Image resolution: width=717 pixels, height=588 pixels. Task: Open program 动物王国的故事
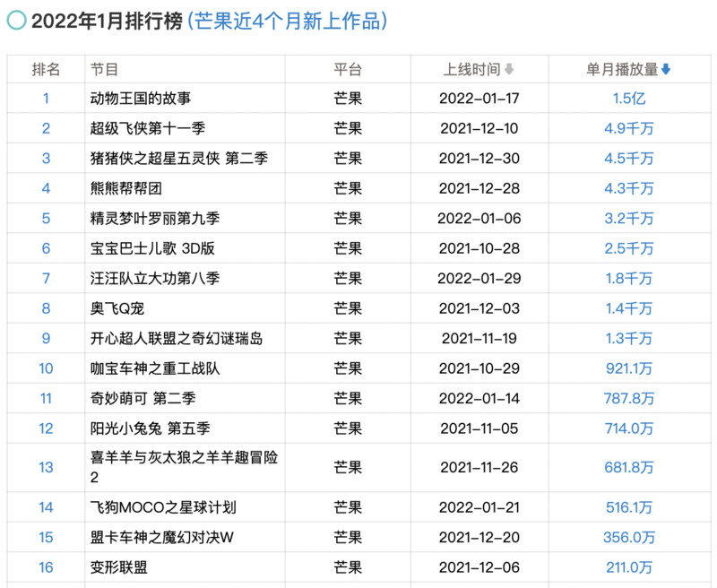[141, 99]
